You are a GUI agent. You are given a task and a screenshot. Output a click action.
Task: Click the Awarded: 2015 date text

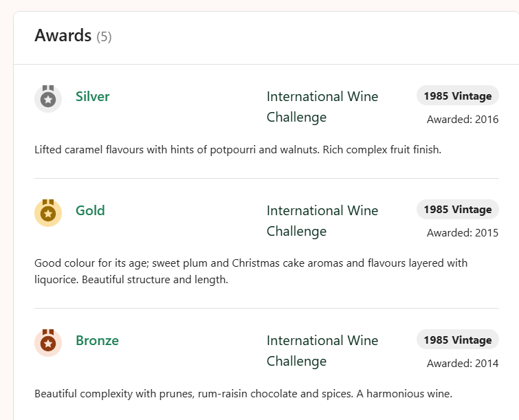tap(462, 233)
